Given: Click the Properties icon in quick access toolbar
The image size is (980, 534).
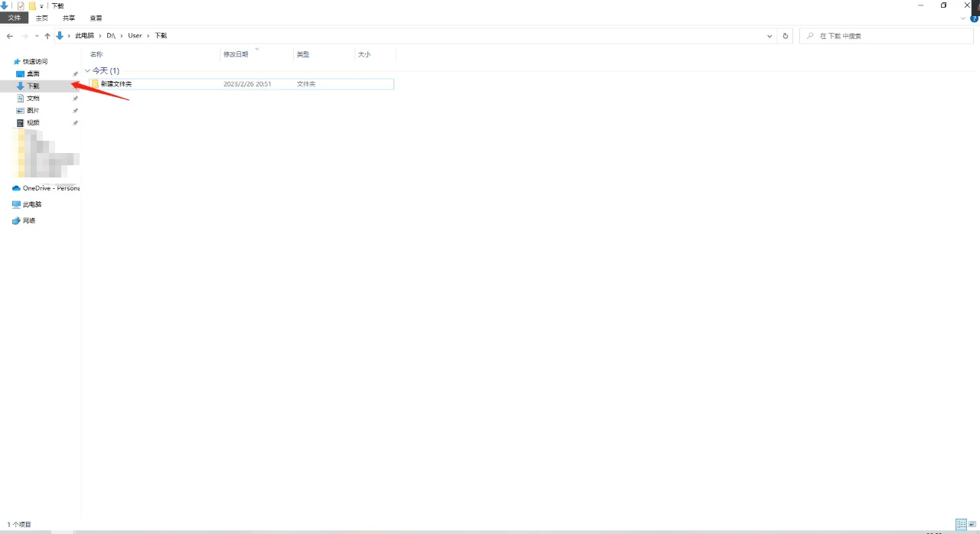Looking at the screenshot, I should click(x=21, y=5).
